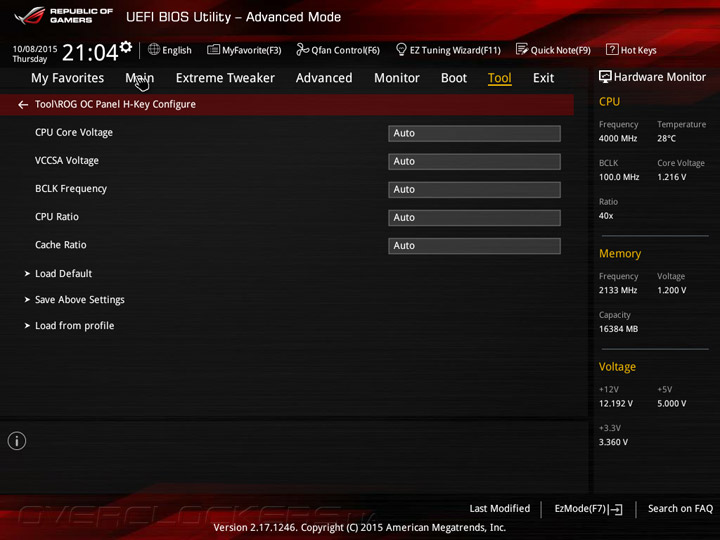Screen dimensions: 720x540
Task: Select the Tool tab
Action: pos(500,78)
